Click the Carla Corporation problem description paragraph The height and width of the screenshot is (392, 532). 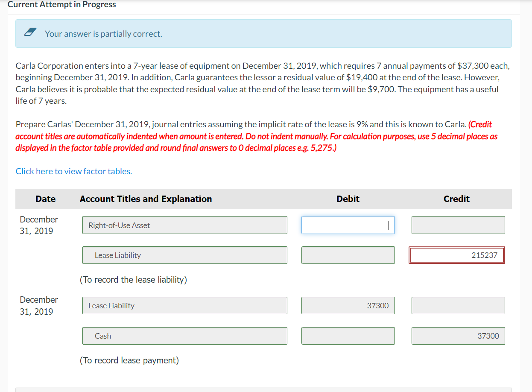pyautogui.click(x=263, y=84)
